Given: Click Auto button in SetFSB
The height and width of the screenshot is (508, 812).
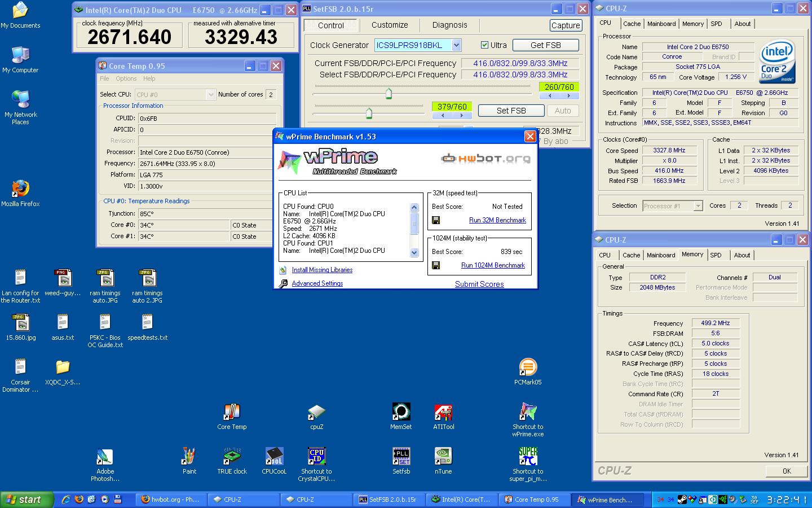Looking at the screenshot, I should [563, 111].
